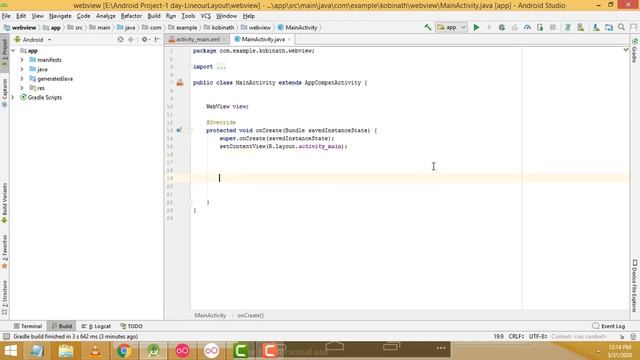Toggle tool window bars icon in the status bar corner

(6, 336)
